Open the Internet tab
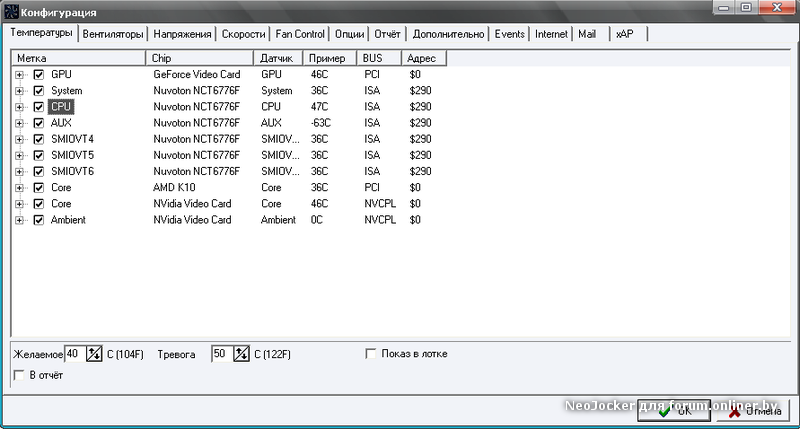The image size is (800, 429). [x=551, y=34]
